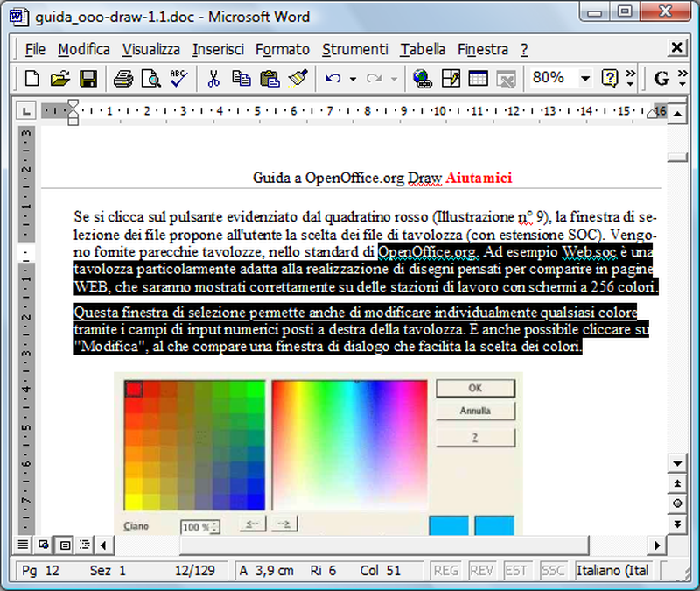
Task: Toggle SSC overtype mode indicator
Action: (553, 571)
